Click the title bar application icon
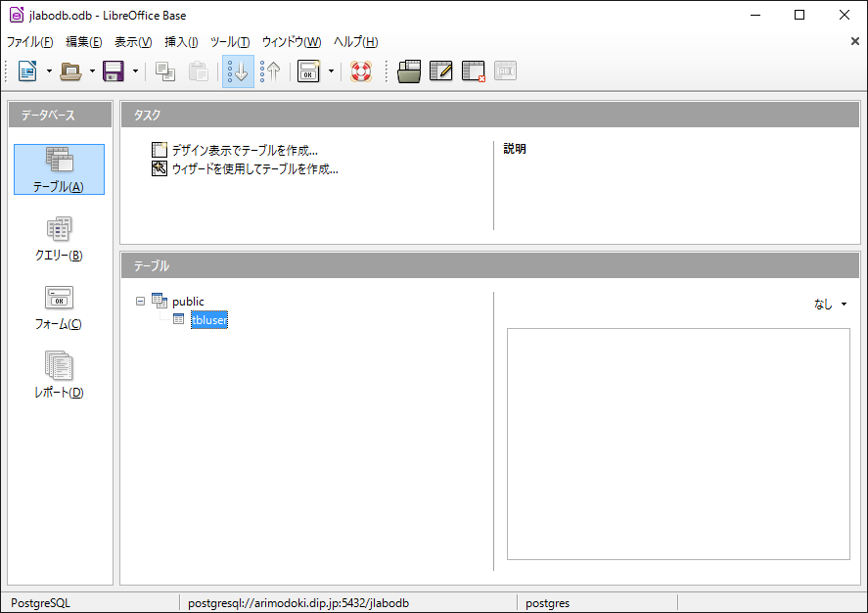This screenshot has height=613, width=868. pyautogui.click(x=17, y=15)
